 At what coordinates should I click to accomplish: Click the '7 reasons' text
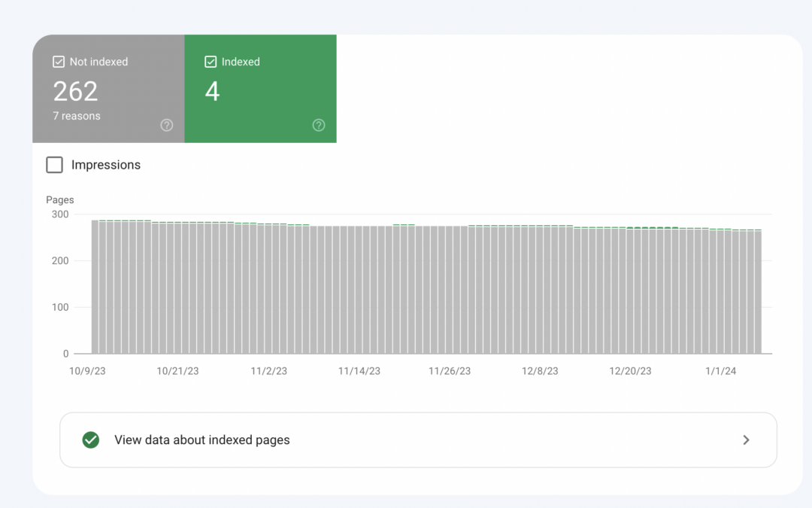77,116
